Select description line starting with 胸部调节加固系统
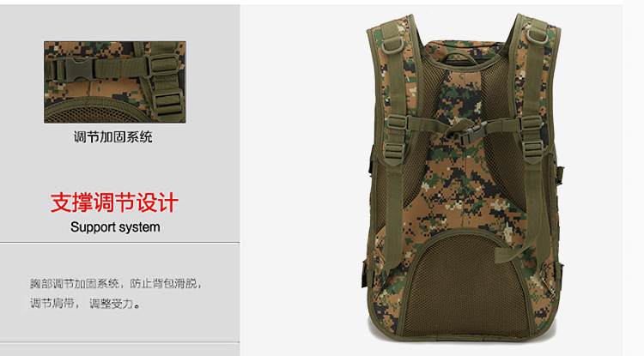This screenshot has height=356, width=644. coord(116,283)
